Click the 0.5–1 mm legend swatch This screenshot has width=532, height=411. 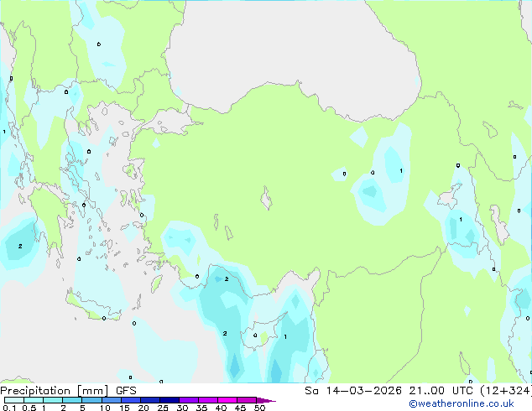pos(34,400)
